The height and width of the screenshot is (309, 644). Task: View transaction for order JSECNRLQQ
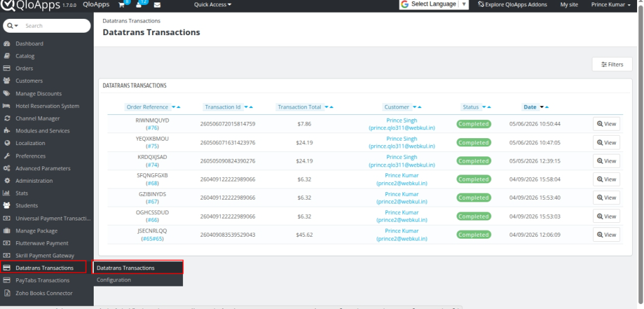click(606, 235)
